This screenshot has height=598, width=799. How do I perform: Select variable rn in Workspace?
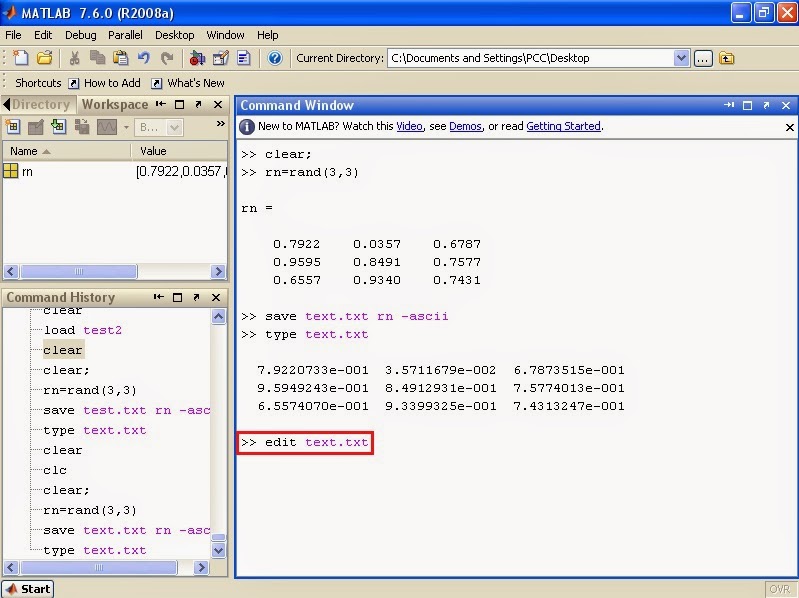point(115,172)
